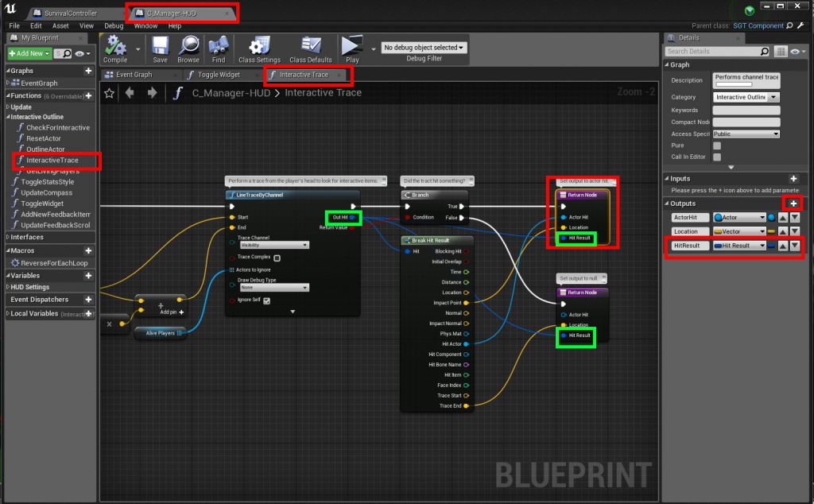Enable the Pure checkbox in Details
This screenshot has height=504, width=814.
point(717,145)
